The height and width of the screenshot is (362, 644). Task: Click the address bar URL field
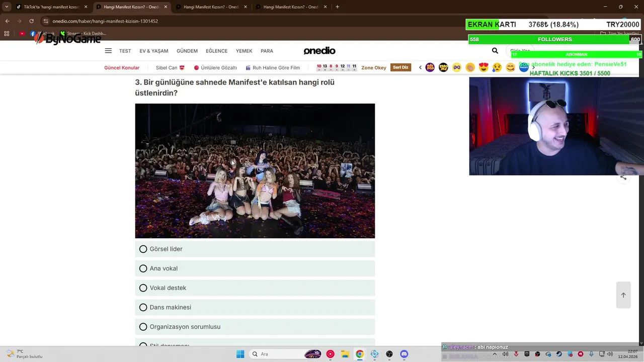click(252, 21)
